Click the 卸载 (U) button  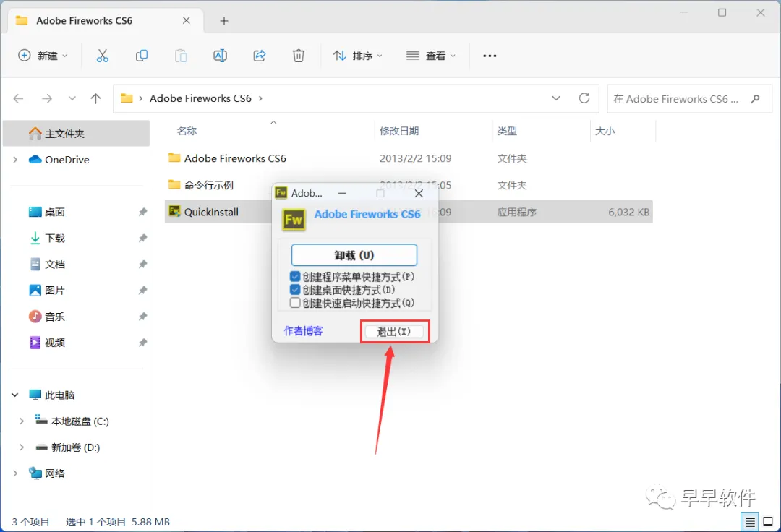[x=354, y=255]
